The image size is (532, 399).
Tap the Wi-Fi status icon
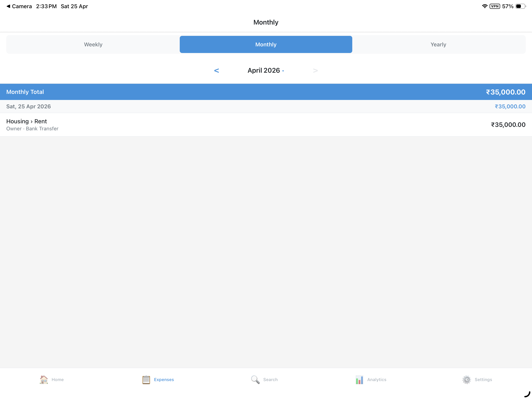485,6
